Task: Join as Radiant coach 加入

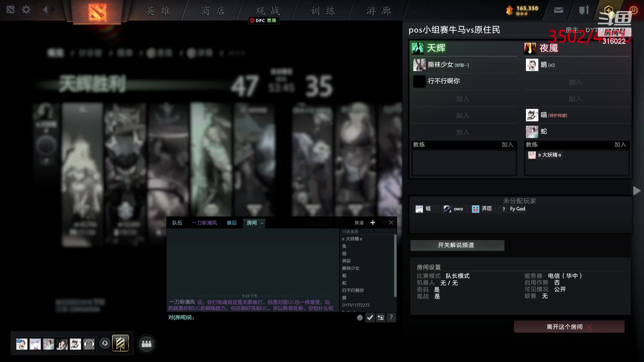Action: (x=507, y=144)
